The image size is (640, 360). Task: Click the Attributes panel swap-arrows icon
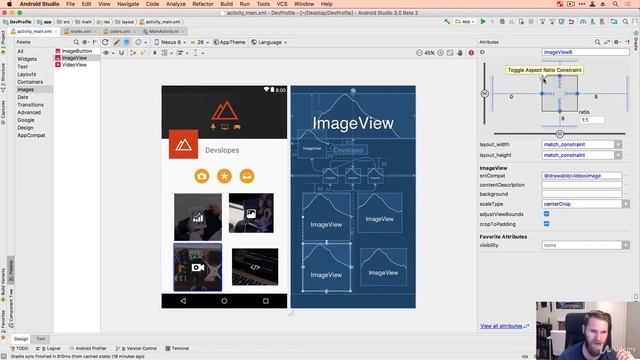pos(607,42)
